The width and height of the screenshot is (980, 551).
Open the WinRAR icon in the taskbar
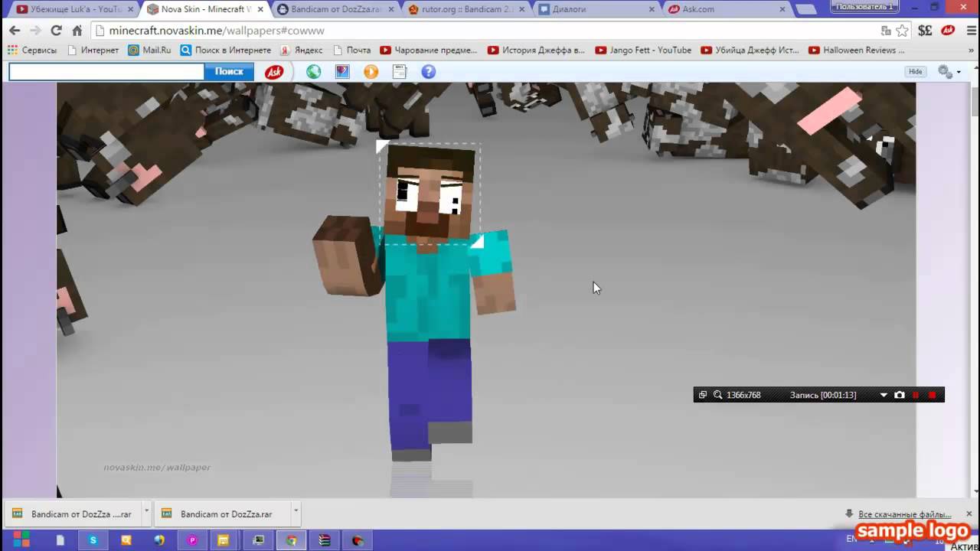[x=325, y=540]
